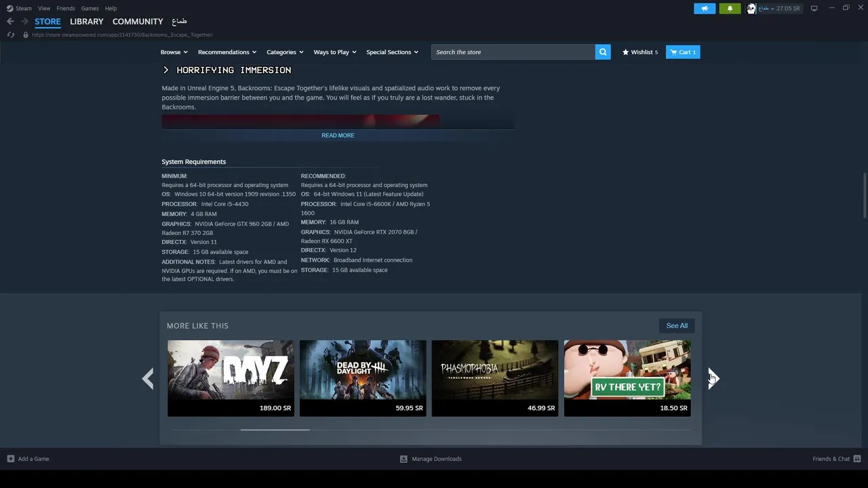Click Friends & Chat label
Screen dimensions: 868x488
[831, 459]
